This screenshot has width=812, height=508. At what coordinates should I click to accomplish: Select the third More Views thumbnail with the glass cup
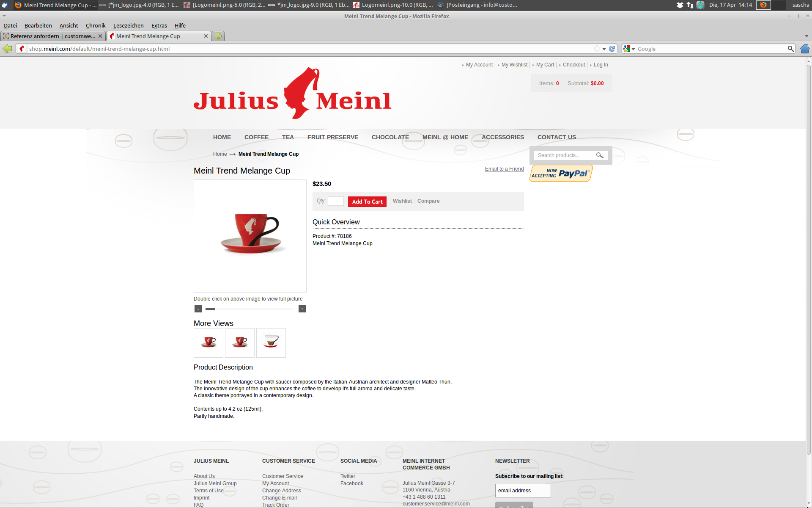pos(271,343)
